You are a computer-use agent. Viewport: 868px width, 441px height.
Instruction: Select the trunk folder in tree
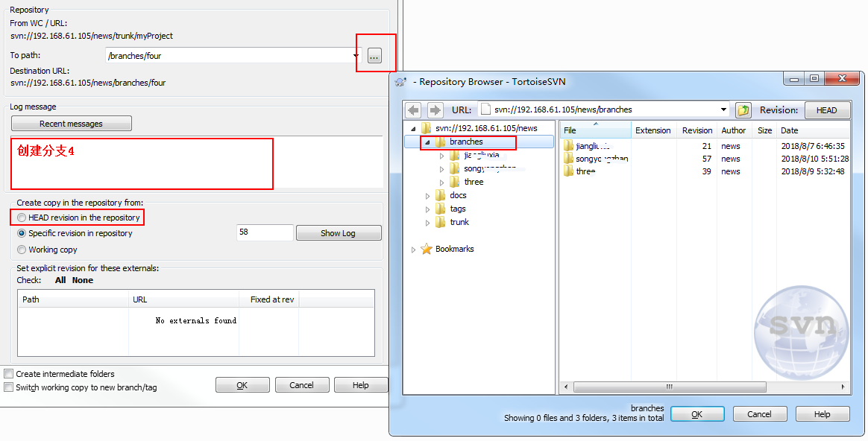pyautogui.click(x=459, y=222)
